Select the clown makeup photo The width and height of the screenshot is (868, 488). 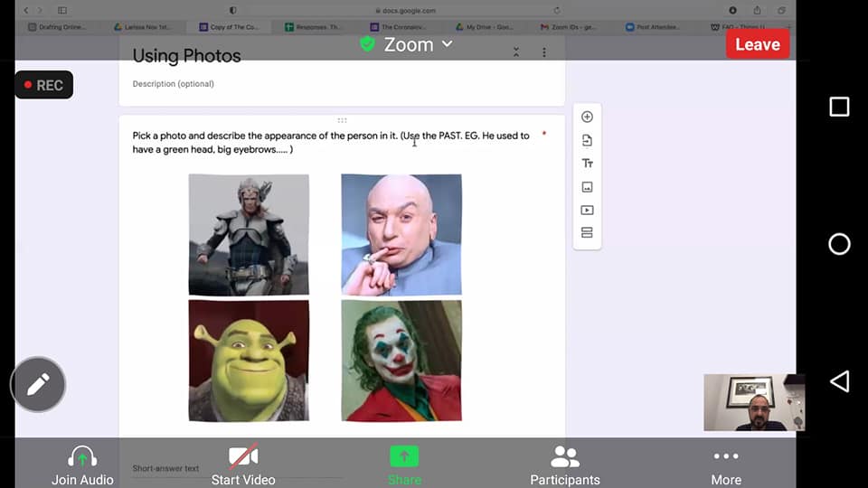(401, 361)
